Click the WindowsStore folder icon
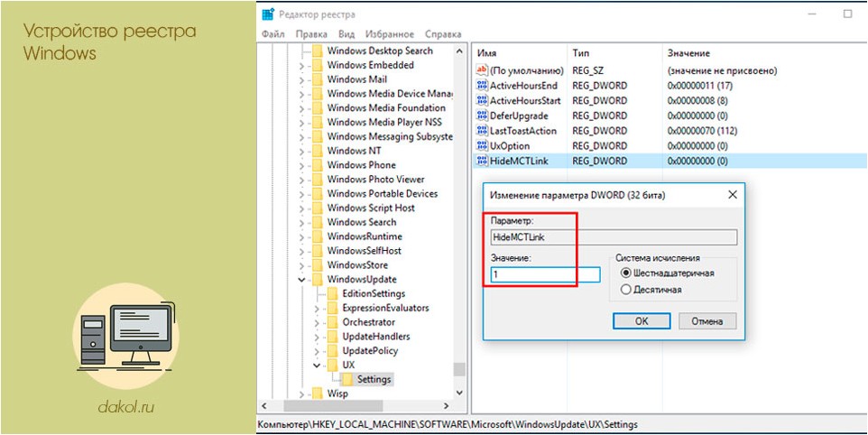The image size is (868, 435). click(x=318, y=265)
